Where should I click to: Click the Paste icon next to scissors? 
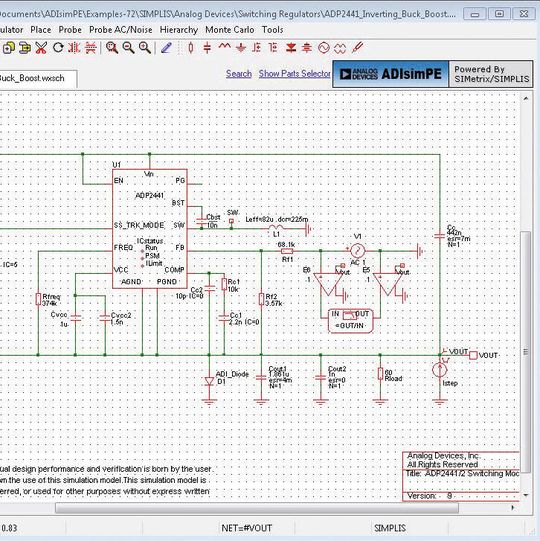point(24,48)
